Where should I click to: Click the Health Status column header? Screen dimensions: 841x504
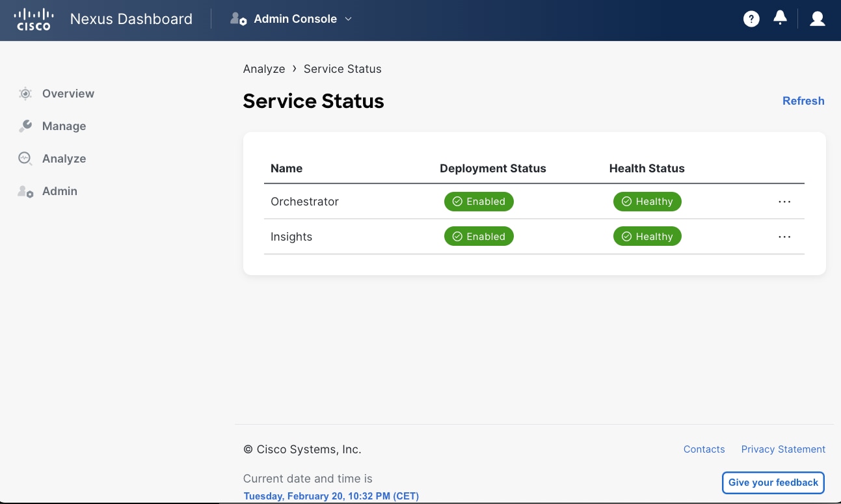(647, 168)
